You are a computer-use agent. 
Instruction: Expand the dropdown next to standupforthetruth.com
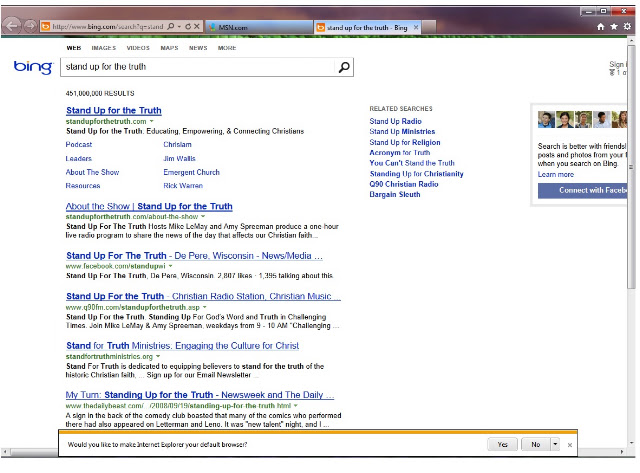click(152, 122)
